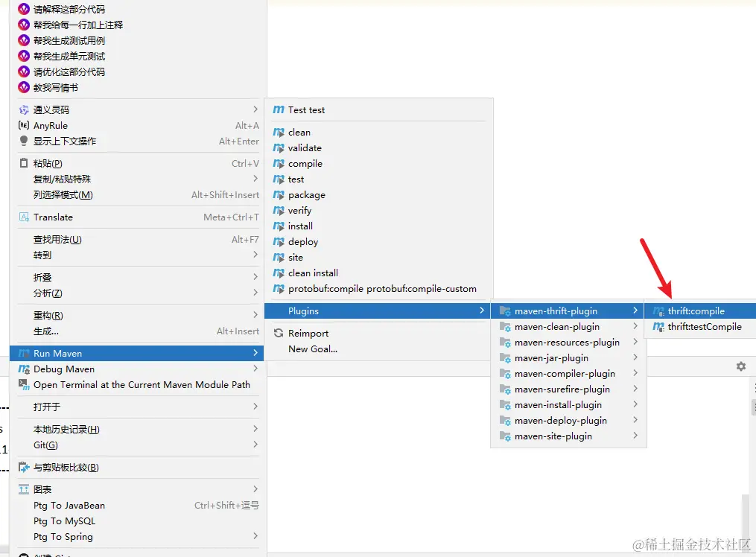Click the Translate icon
This screenshot has height=557, width=756.
coord(24,217)
